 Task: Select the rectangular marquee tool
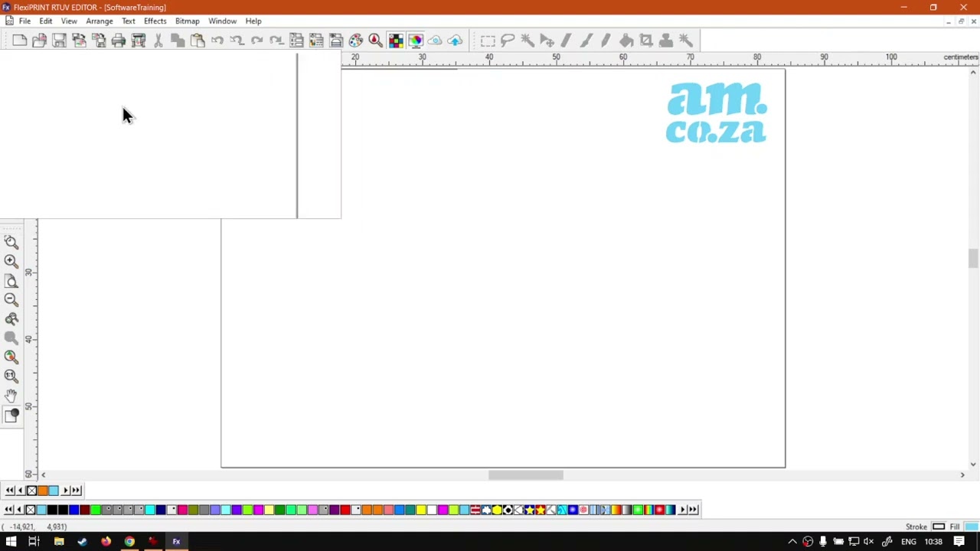(x=488, y=41)
